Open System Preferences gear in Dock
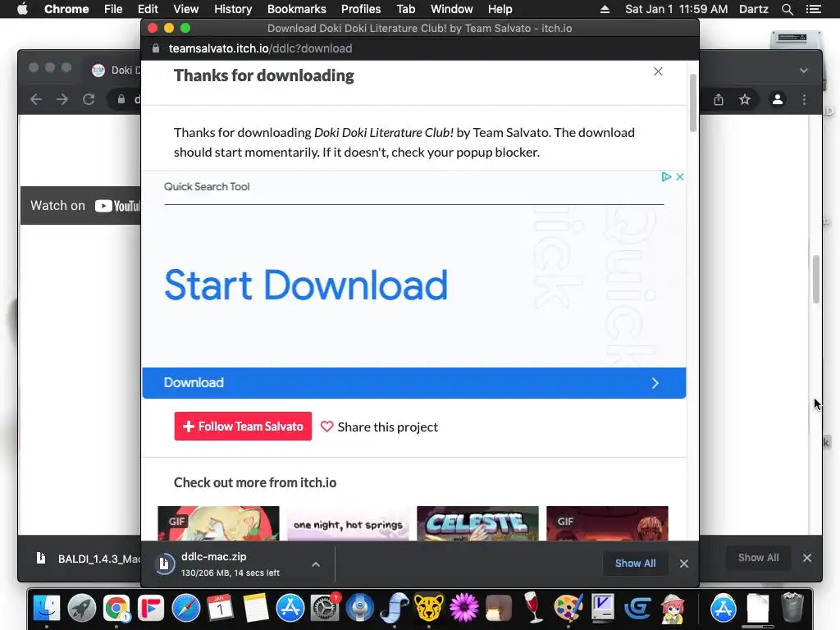The image size is (840, 630). [325, 608]
